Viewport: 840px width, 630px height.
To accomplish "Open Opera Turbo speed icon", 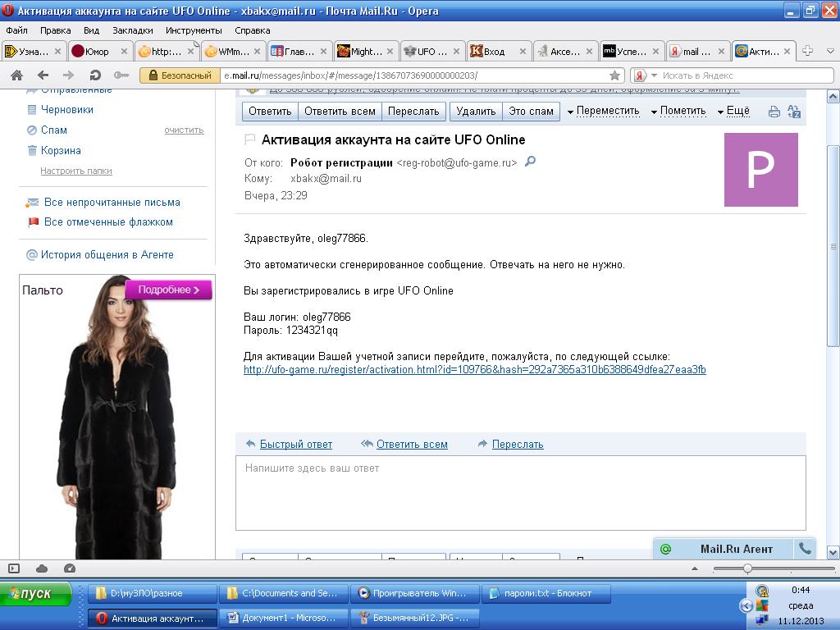I will [x=69, y=568].
